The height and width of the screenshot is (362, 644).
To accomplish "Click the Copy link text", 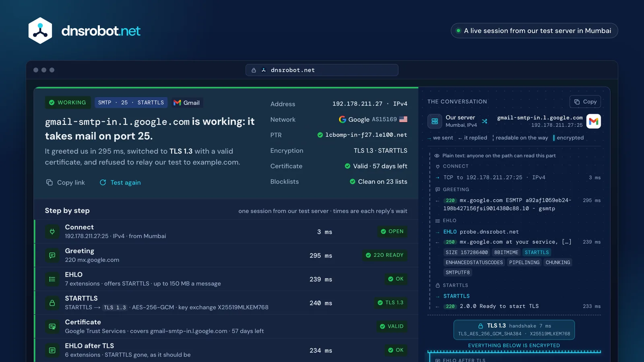I will 71,183.
